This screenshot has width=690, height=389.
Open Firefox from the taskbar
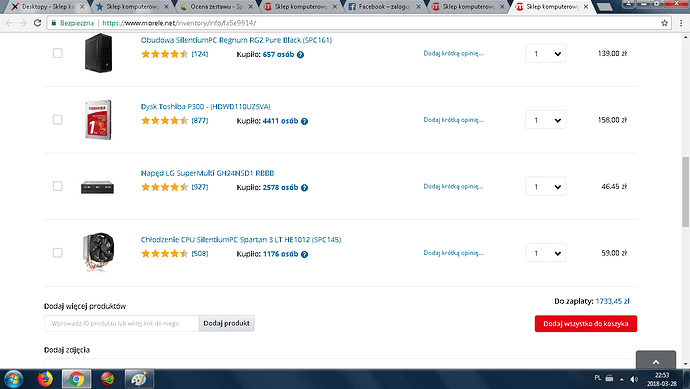(x=45, y=379)
